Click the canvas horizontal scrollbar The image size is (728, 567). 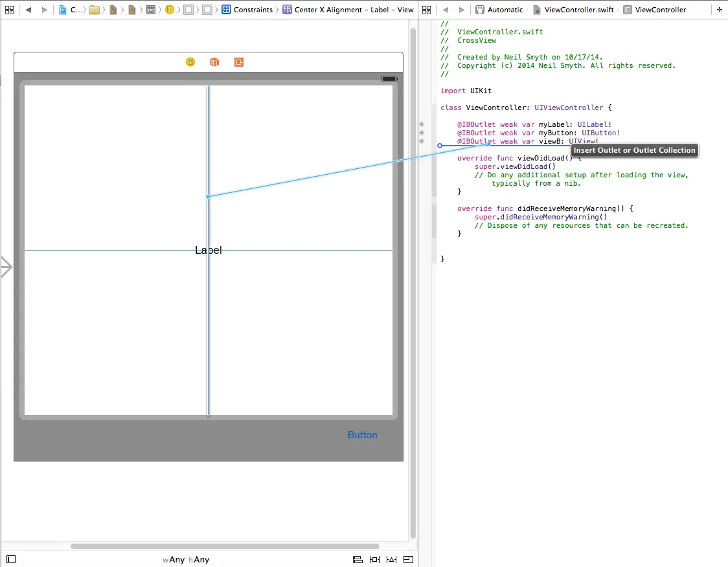tap(224, 546)
